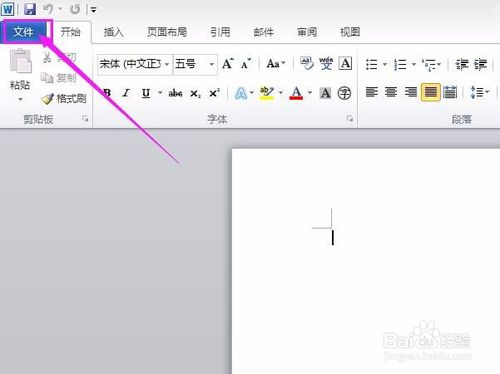Screen dimensions: 500x374
Task: Open the 审阅 ribbon tab
Action: 307,32
